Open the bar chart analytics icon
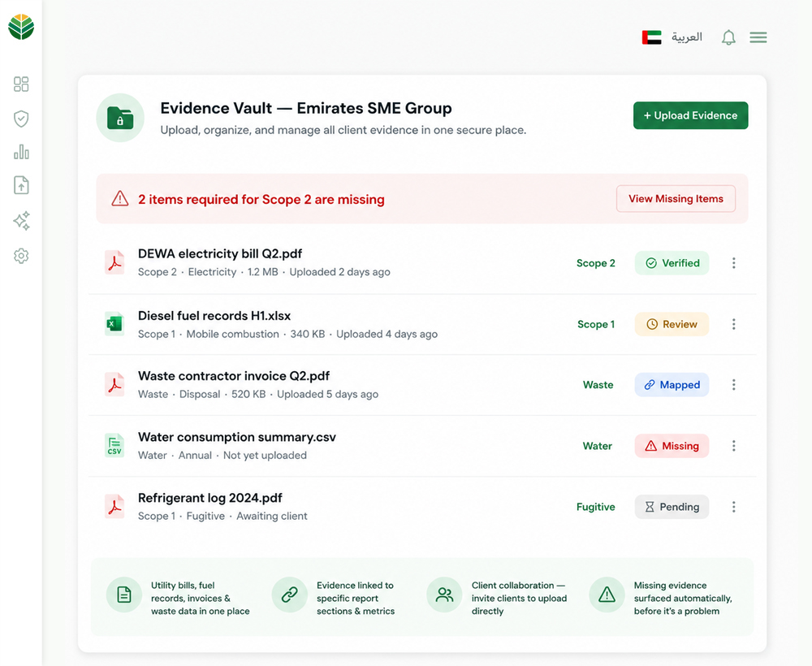Image resolution: width=812 pixels, height=666 pixels. (21, 152)
